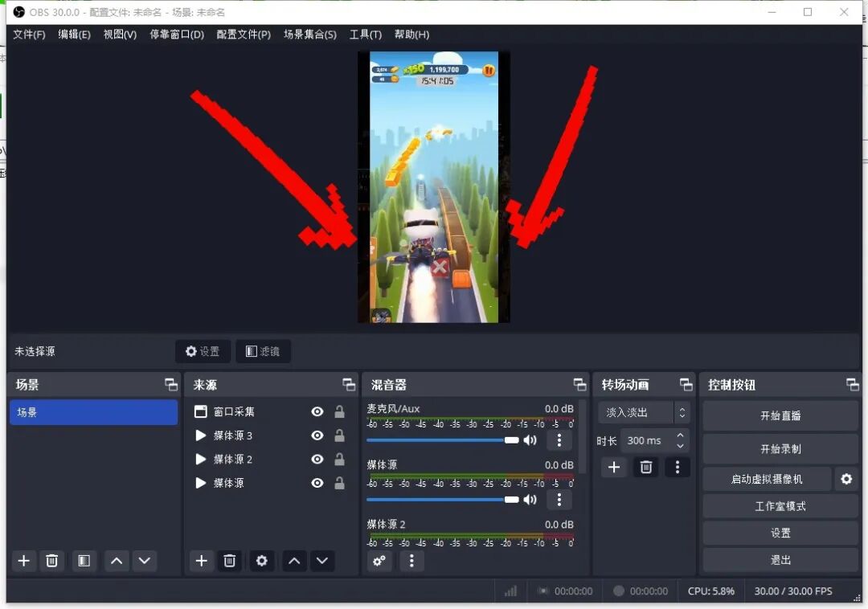Undock the 转场动画 panel icon

[x=686, y=384]
